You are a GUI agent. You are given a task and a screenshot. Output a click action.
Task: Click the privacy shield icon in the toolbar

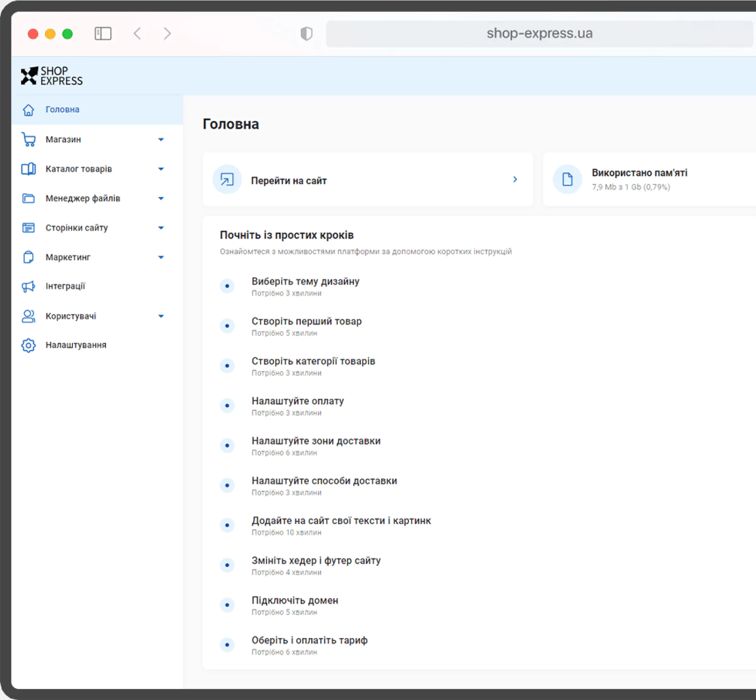coord(307,33)
